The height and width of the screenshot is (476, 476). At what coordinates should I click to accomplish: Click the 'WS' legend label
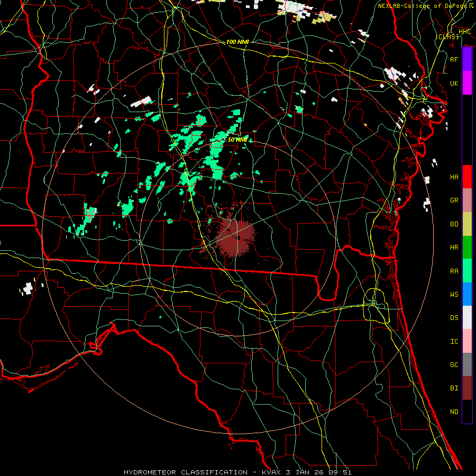tap(454, 295)
